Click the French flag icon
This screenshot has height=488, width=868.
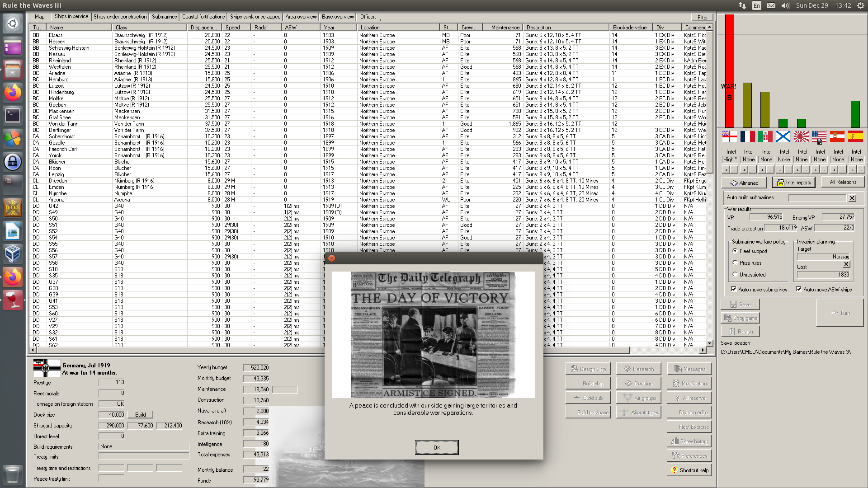747,136
